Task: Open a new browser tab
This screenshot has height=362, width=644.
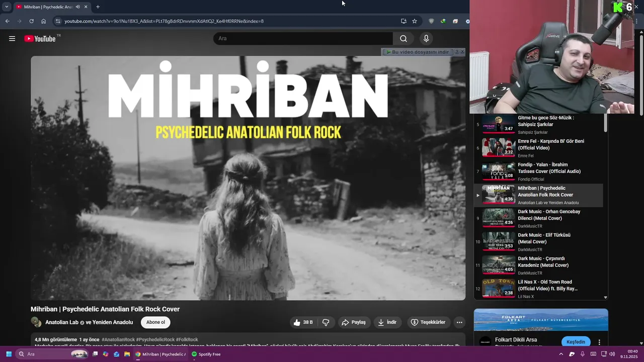Action: 98,7
